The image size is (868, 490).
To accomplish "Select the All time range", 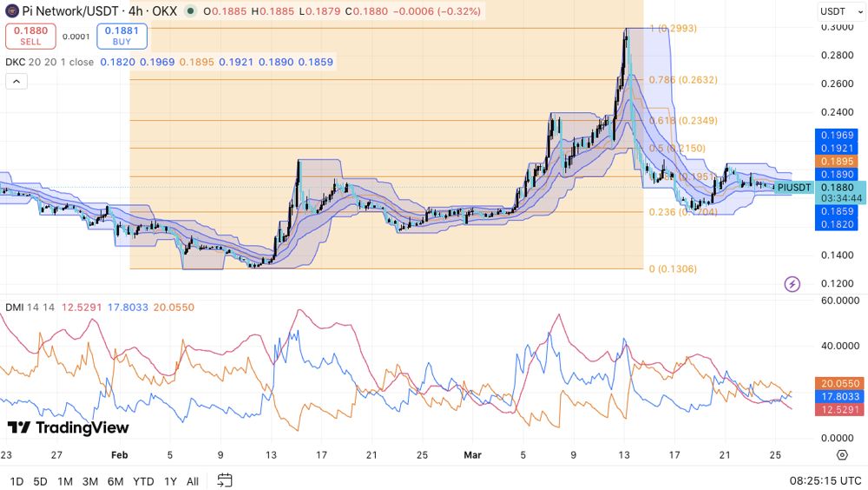I will tap(193, 481).
